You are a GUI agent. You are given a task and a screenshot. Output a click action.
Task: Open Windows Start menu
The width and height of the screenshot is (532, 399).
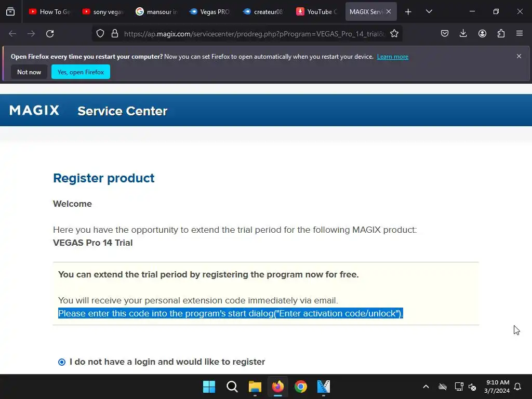209,387
